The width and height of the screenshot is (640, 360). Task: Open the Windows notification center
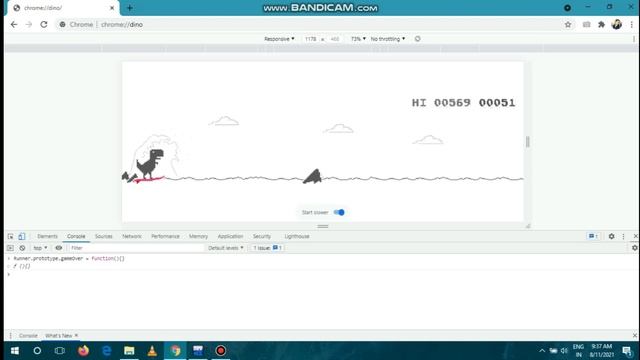pos(627,351)
